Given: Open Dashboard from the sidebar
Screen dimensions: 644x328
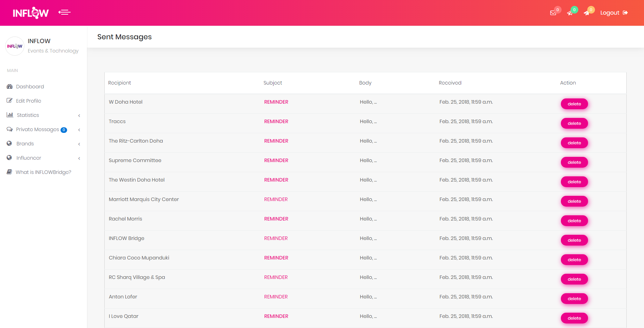Looking at the screenshot, I should click(30, 87).
